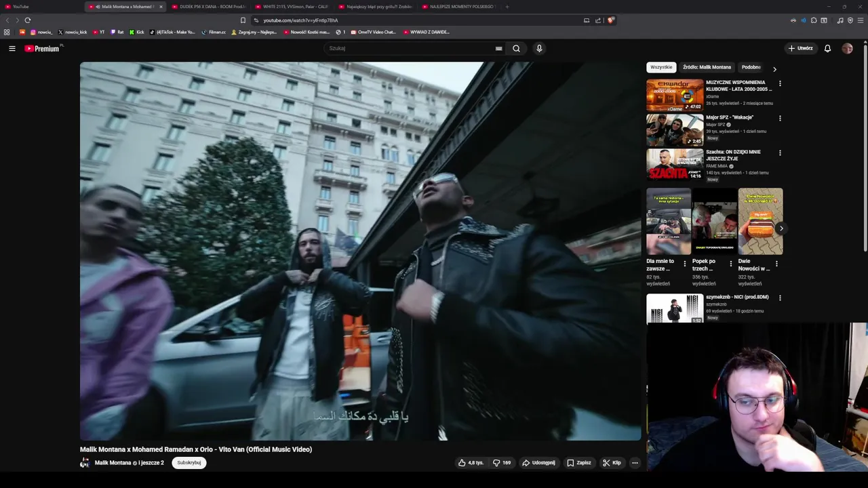The height and width of the screenshot is (488, 868).
Task: Close the Malik Montana browser tab
Action: (x=161, y=7)
